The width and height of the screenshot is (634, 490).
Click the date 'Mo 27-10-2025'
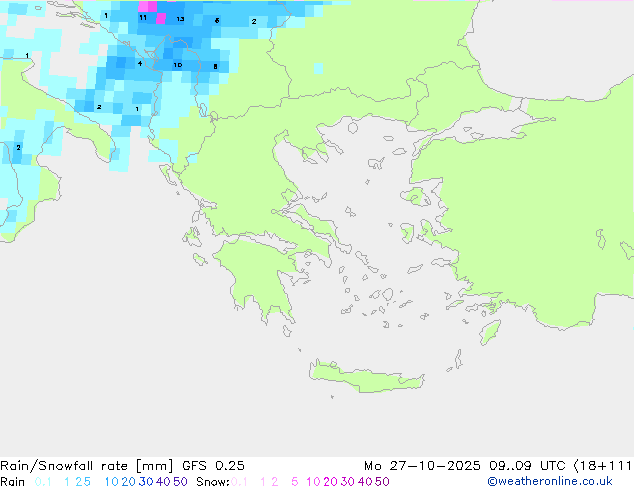(422, 466)
